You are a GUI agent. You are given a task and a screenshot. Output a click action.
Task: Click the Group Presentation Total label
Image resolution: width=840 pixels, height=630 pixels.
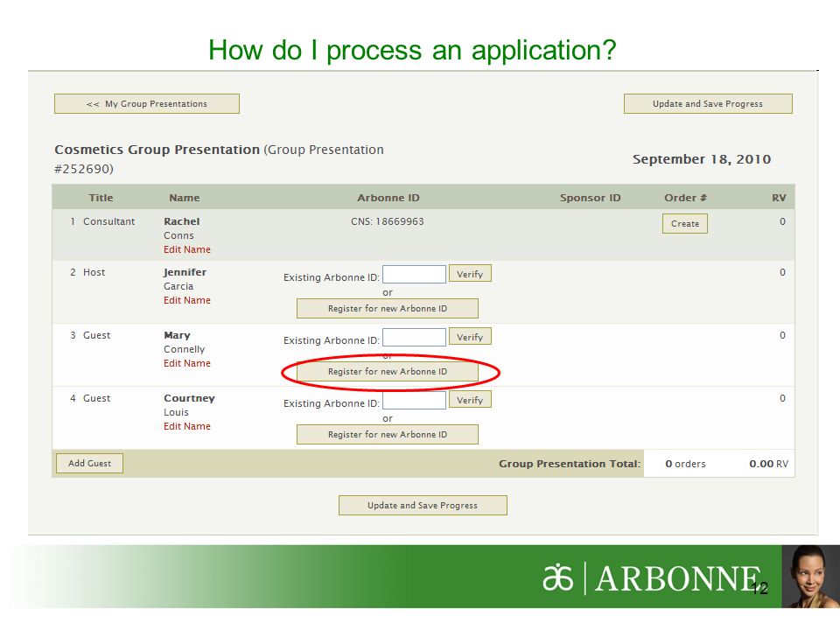tap(570, 464)
